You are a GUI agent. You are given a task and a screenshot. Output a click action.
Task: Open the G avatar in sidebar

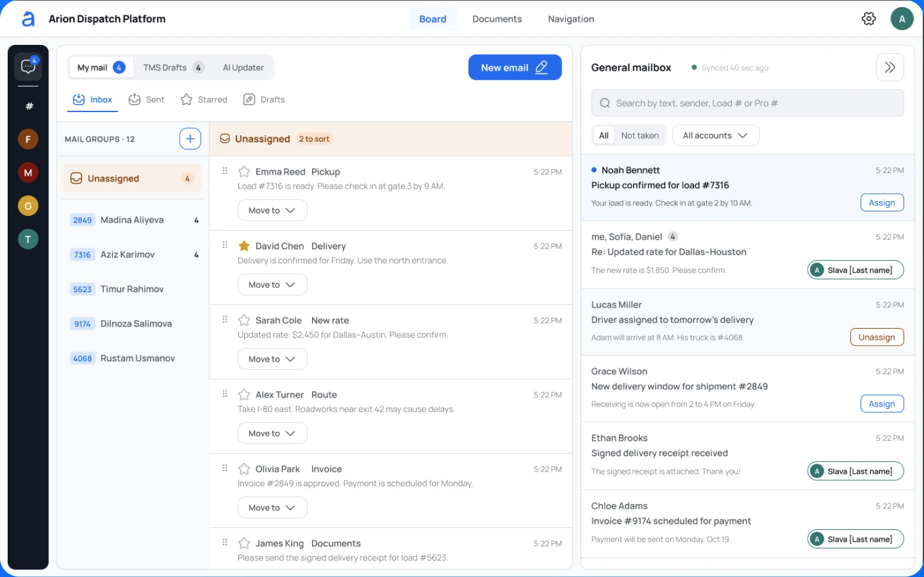[x=28, y=206]
